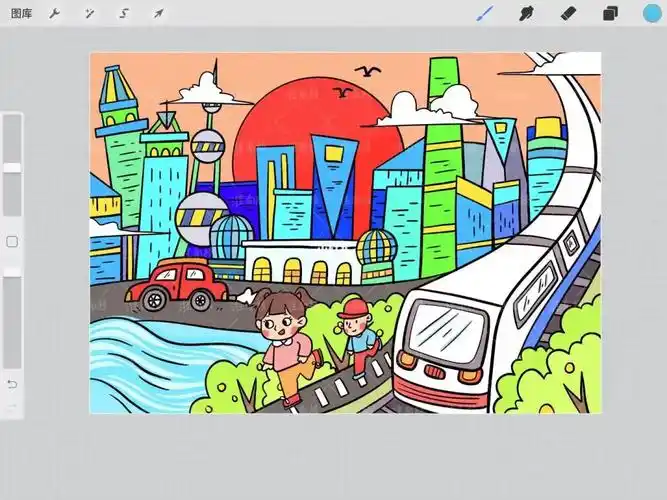
Task: Tap the square modify button in sidebar
Action: (x=12, y=242)
